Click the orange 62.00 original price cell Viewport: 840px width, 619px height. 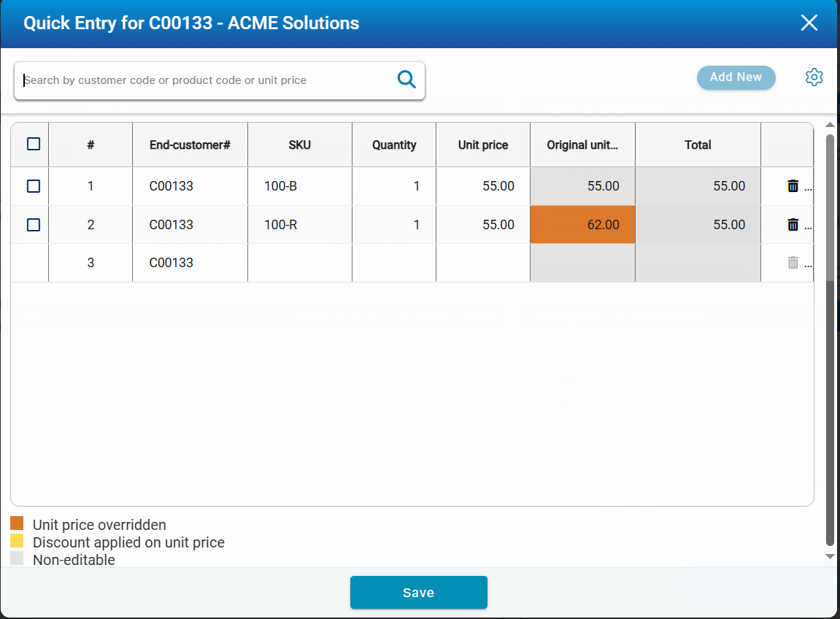pos(582,225)
